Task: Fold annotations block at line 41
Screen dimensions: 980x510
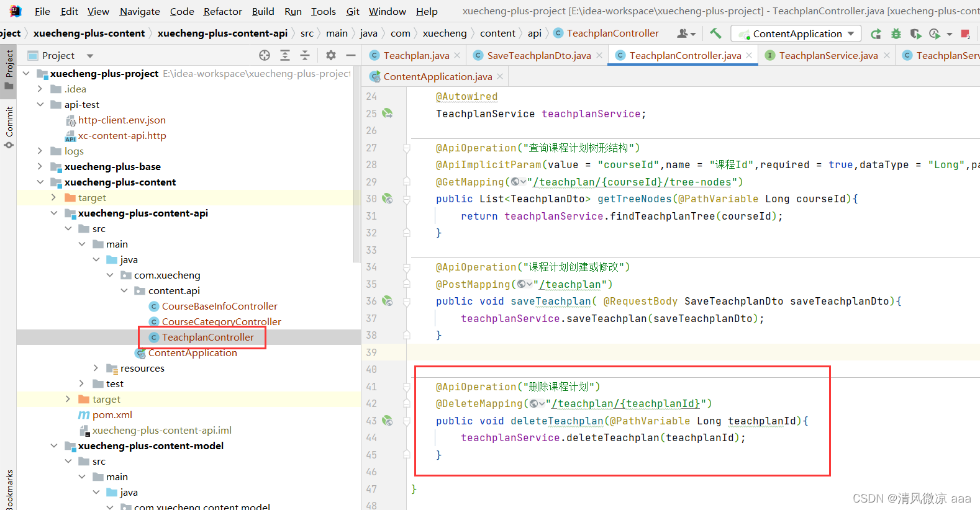Action: [x=407, y=387]
